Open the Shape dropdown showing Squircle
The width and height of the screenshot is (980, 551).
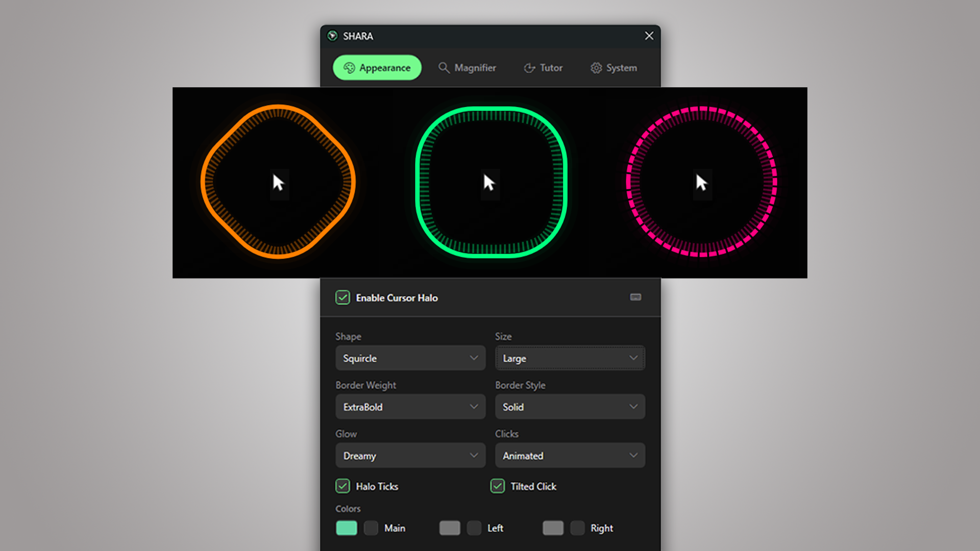(x=410, y=358)
